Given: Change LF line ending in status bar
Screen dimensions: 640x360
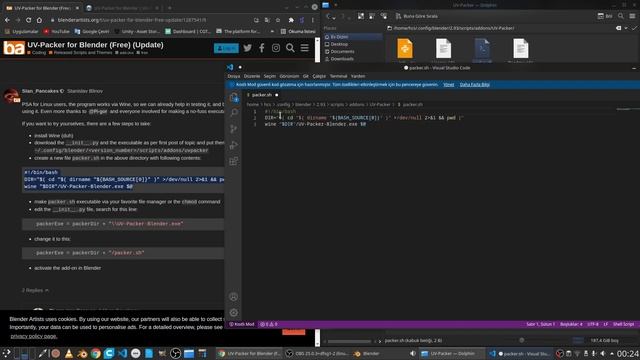Looking at the screenshot, I should [606, 324].
